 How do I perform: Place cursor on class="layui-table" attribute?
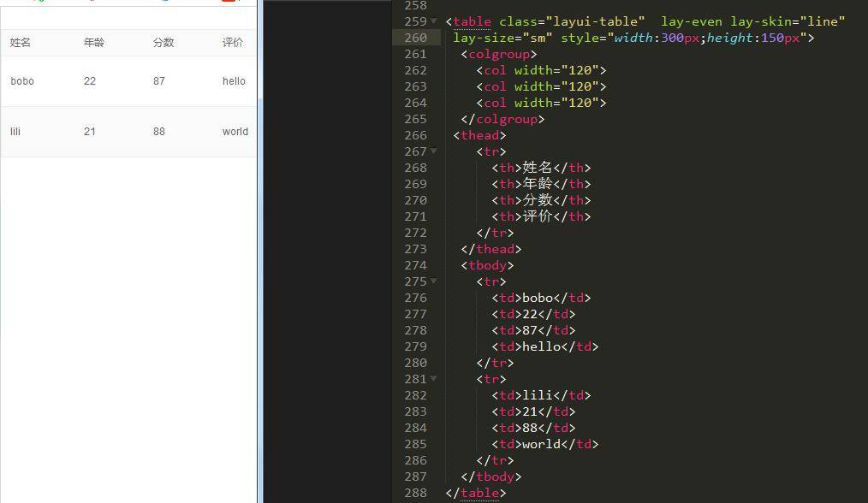click(572, 21)
